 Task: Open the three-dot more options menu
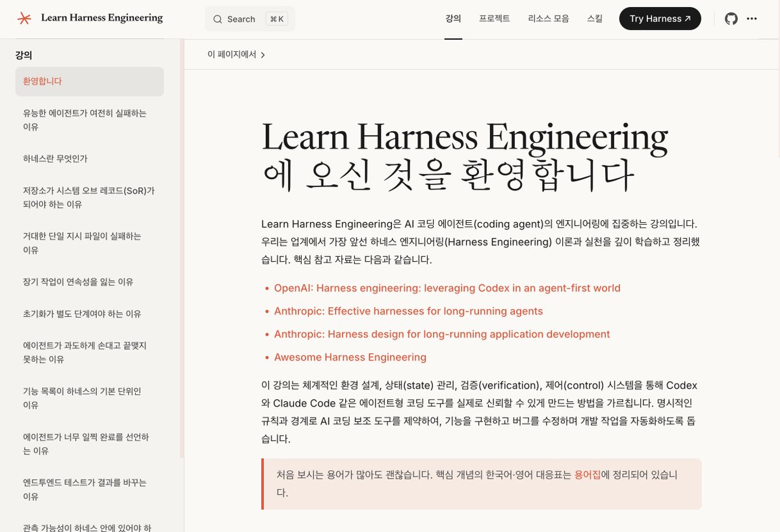[x=752, y=19]
